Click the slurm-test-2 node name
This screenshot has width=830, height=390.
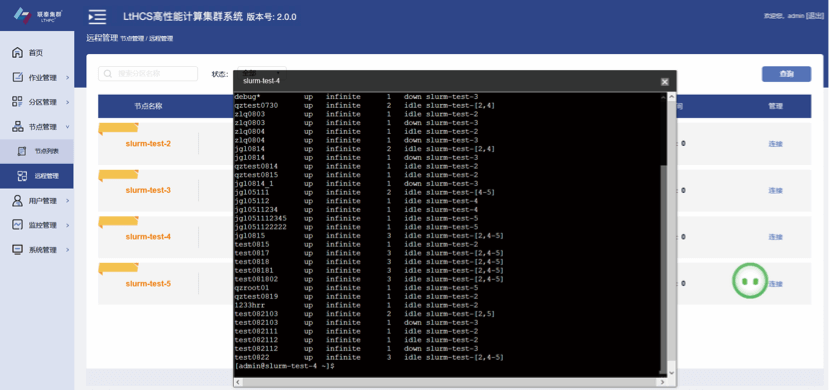(x=148, y=144)
